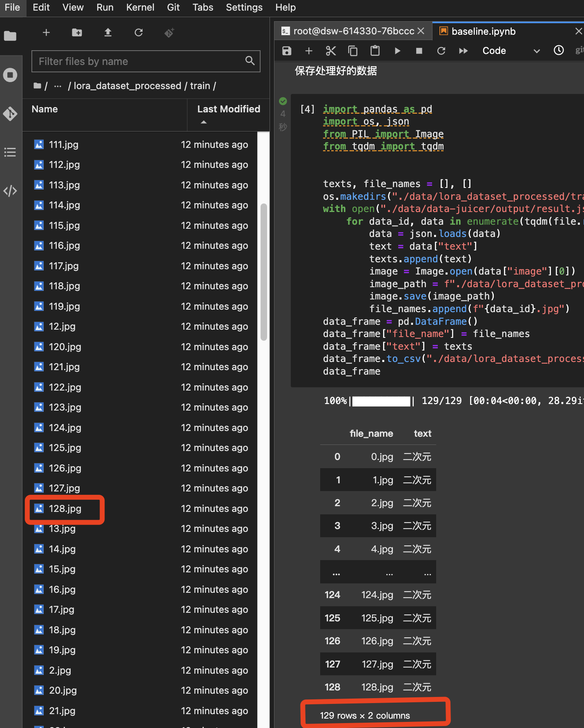Run the selected cell
The width and height of the screenshot is (584, 728).
(x=397, y=51)
